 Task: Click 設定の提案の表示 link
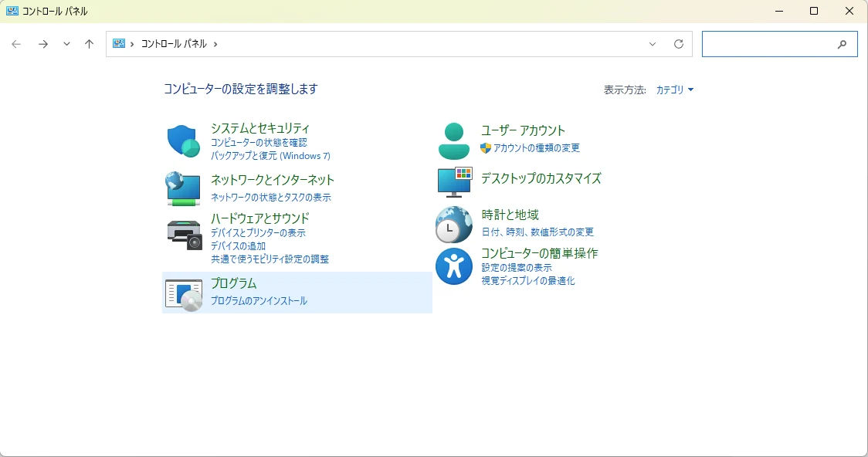[x=517, y=268]
